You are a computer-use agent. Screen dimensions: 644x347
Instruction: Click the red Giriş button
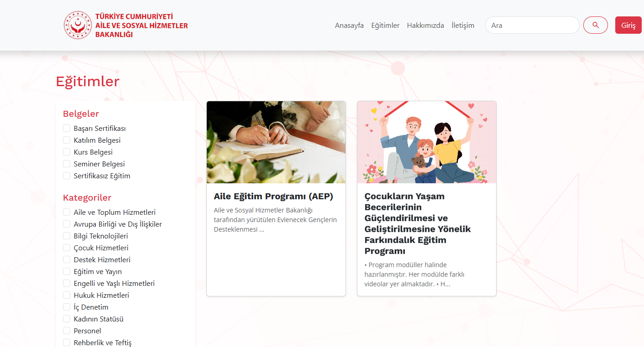tap(628, 25)
